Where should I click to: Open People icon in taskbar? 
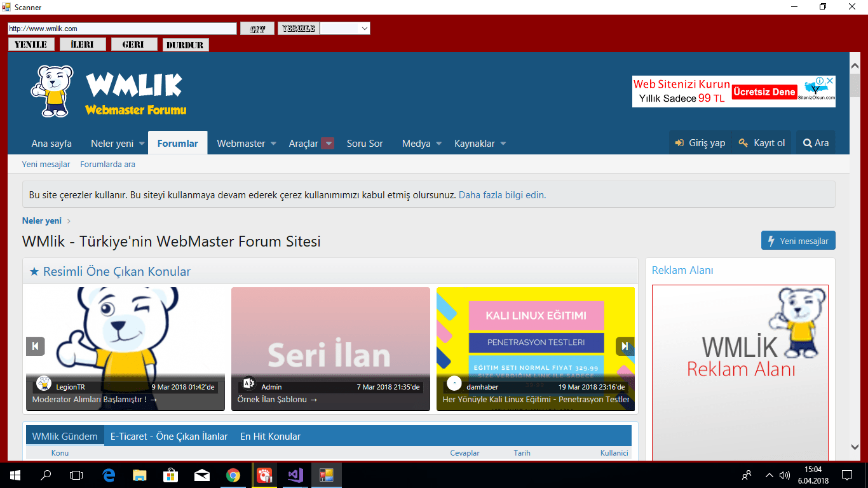click(x=747, y=475)
